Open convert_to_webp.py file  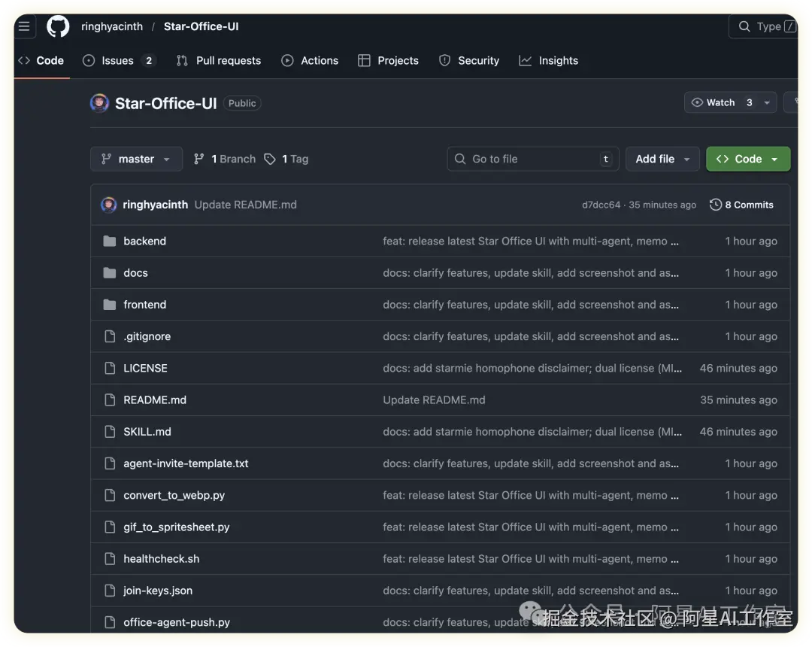pos(174,495)
